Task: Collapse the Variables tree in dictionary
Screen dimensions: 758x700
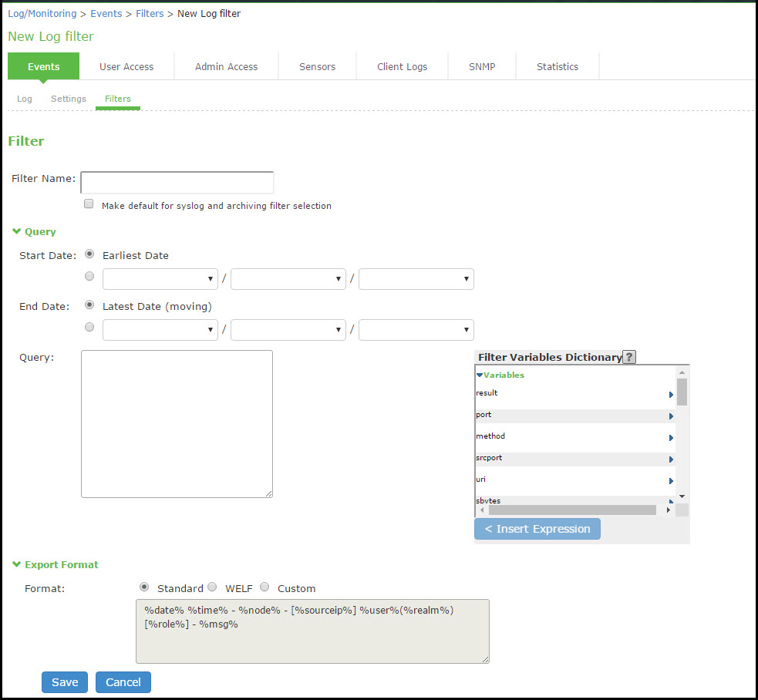Action: point(480,375)
